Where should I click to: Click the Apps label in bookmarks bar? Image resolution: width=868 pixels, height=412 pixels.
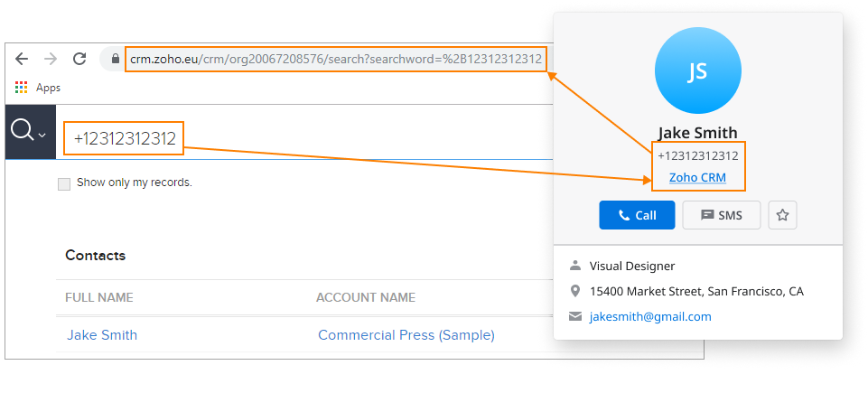coord(48,88)
